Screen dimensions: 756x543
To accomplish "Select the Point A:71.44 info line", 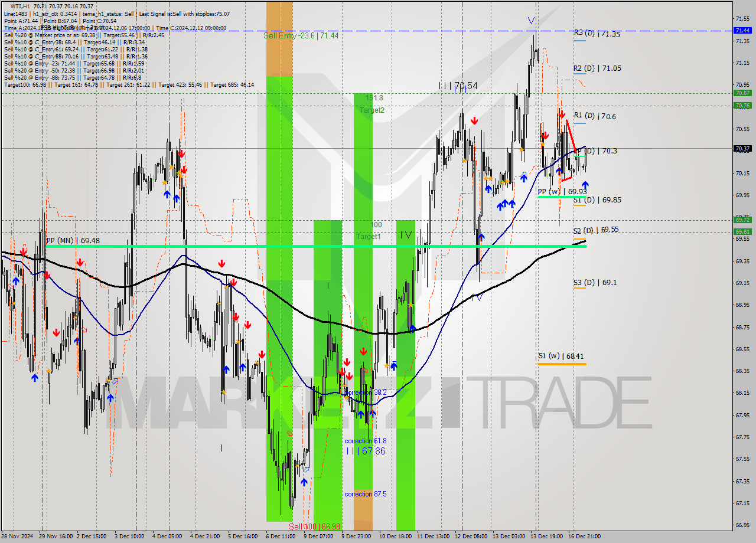I will click(60, 21).
